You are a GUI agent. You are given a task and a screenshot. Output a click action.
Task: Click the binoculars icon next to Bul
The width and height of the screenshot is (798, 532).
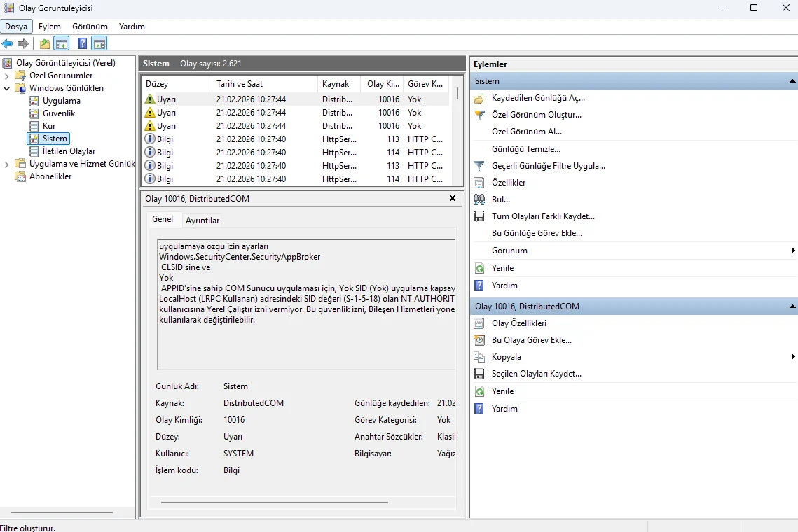click(x=479, y=199)
